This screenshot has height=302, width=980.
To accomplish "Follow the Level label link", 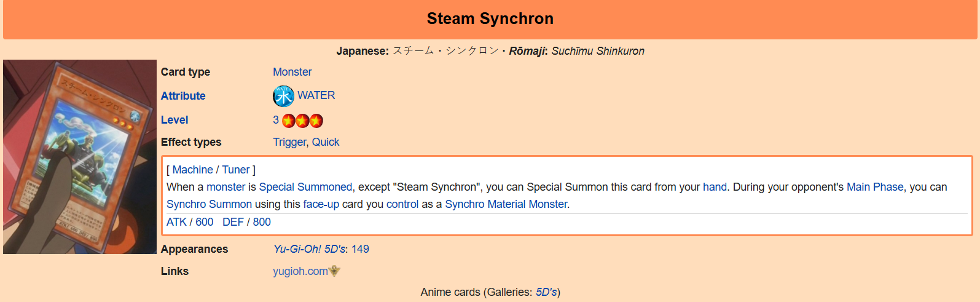I will point(174,120).
